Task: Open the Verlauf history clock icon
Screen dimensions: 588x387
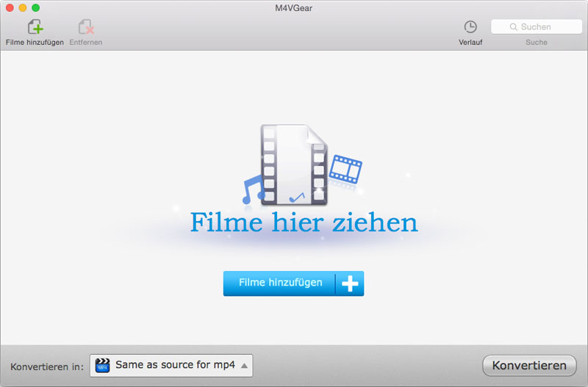Action: coord(470,26)
